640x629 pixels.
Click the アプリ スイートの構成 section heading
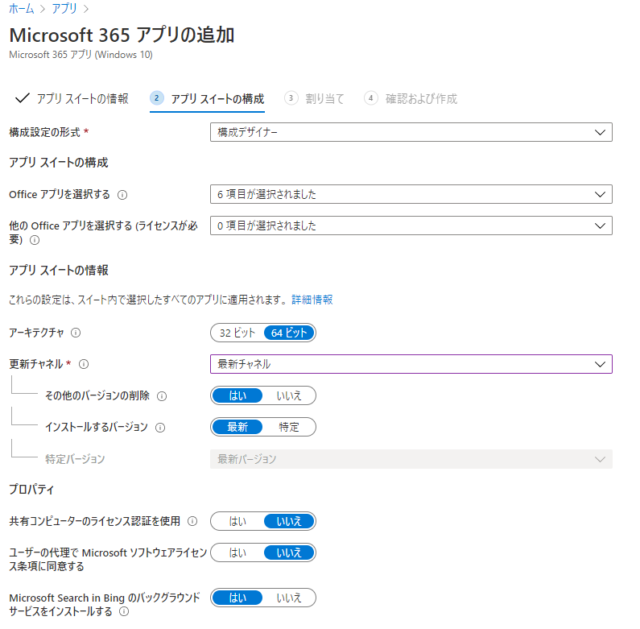pos(58,162)
